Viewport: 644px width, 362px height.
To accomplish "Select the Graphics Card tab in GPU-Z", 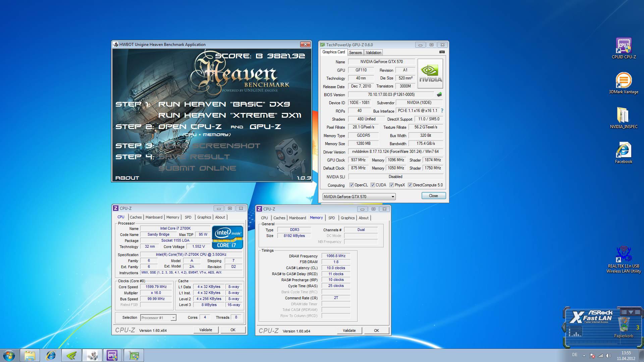I will click(333, 52).
